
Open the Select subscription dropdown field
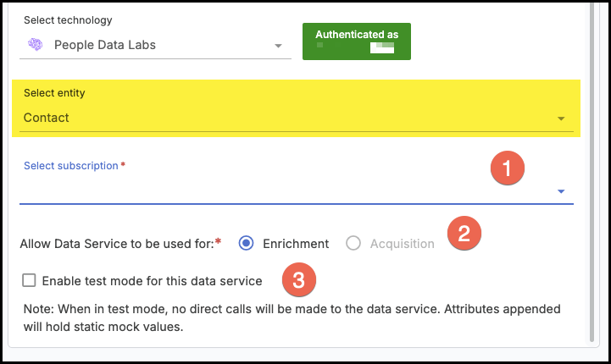click(296, 190)
